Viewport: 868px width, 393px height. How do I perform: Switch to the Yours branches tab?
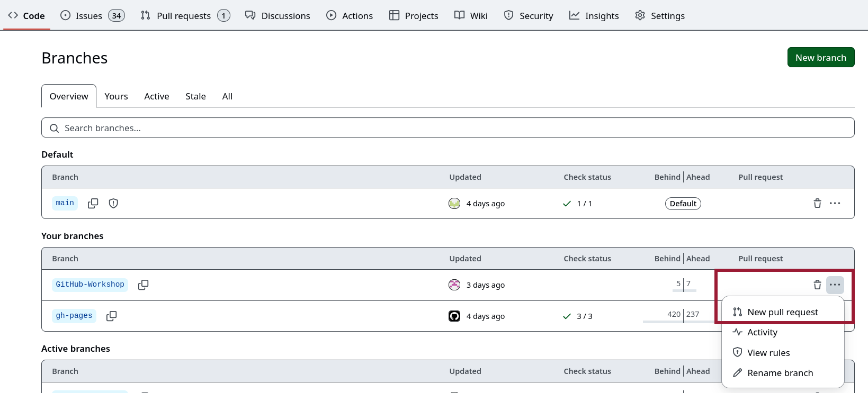pyautogui.click(x=116, y=96)
